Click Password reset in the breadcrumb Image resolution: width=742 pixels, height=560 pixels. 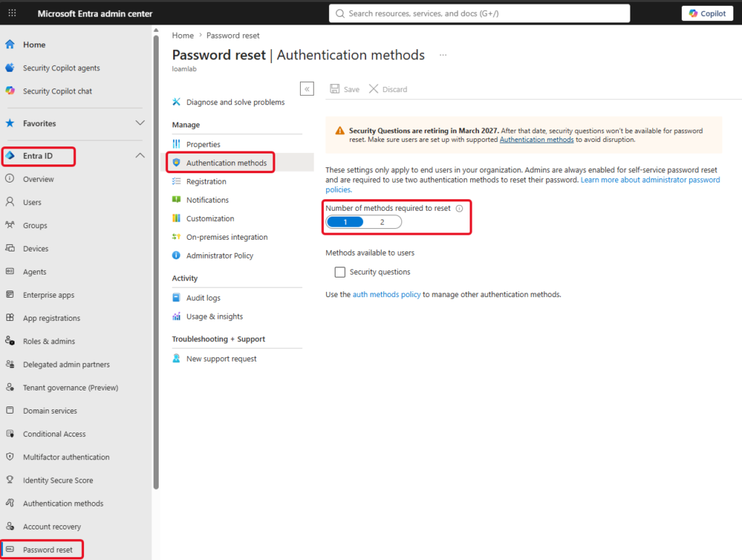pyautogui.click(x=233, y=35)
